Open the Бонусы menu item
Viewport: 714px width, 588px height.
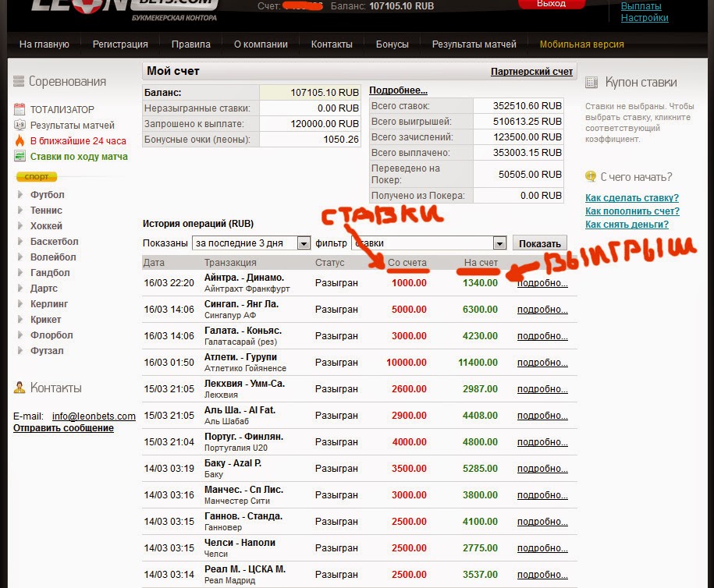click(392, 44)
